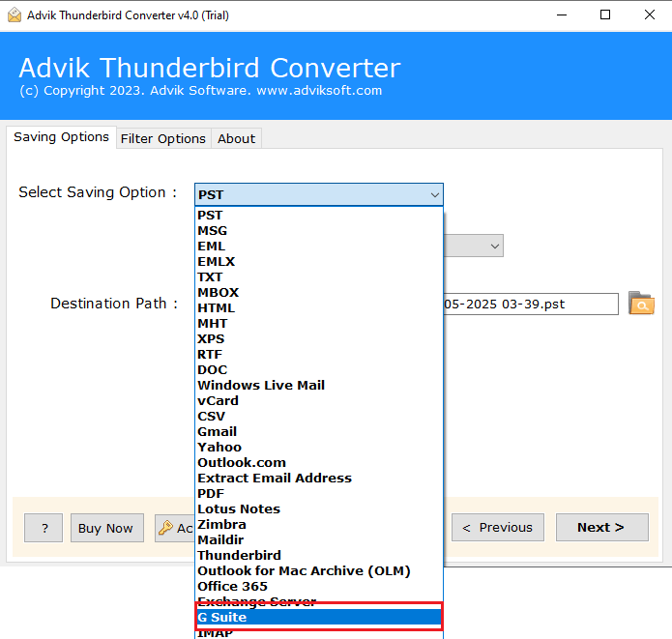Choose PST from the saving list
672x639 pixels.
click(x=319, y=216)
